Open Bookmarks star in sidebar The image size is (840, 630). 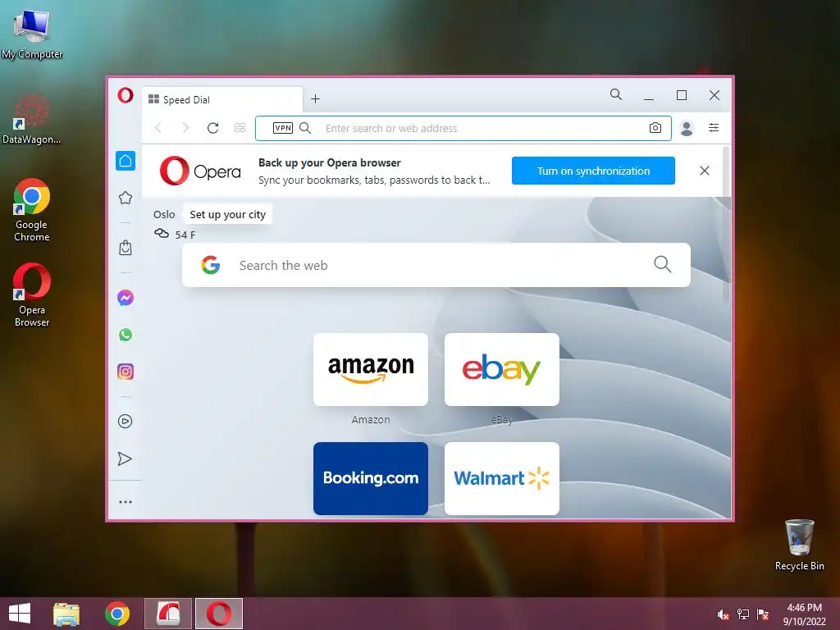pos(126,198)
